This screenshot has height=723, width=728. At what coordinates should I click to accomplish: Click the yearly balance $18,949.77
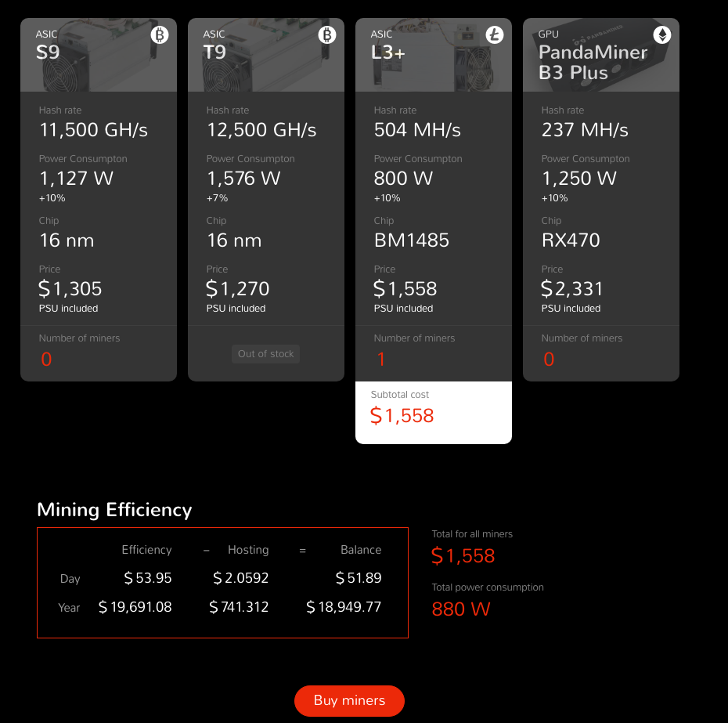[x=344, y=607]
